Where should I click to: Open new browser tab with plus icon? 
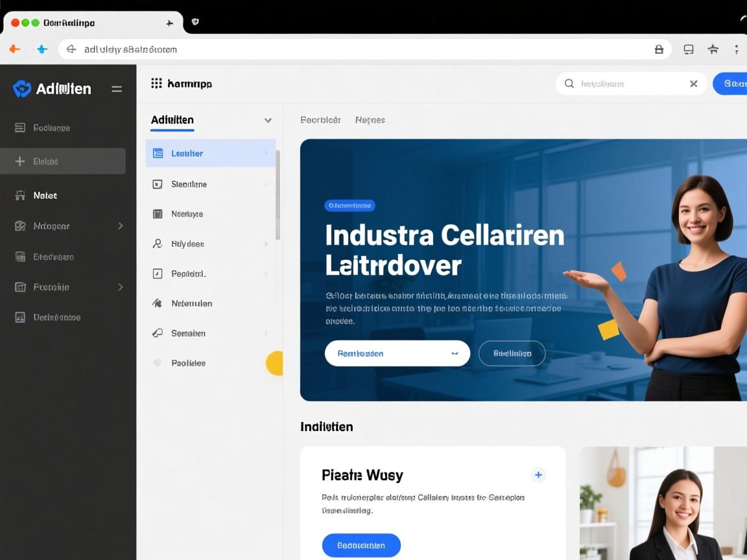(x=170, y=23)
